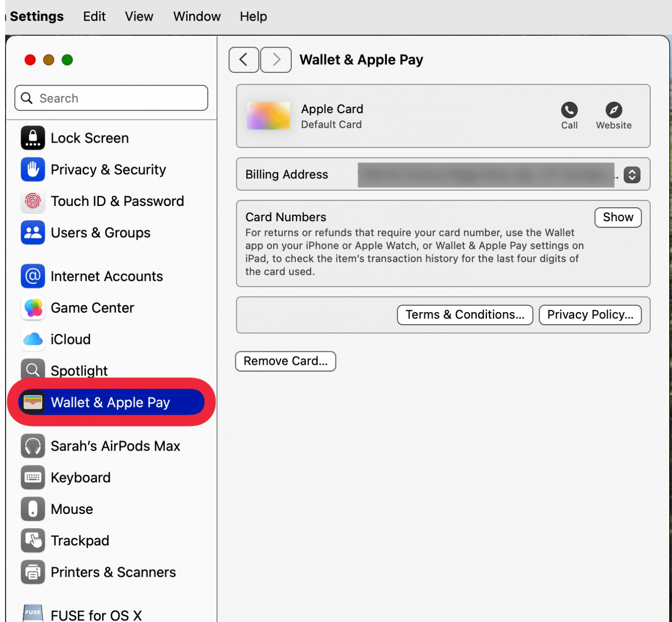Select Users & Groups settings
The height and width of the screenshot is (622, 672).
(x=100, y=232)
